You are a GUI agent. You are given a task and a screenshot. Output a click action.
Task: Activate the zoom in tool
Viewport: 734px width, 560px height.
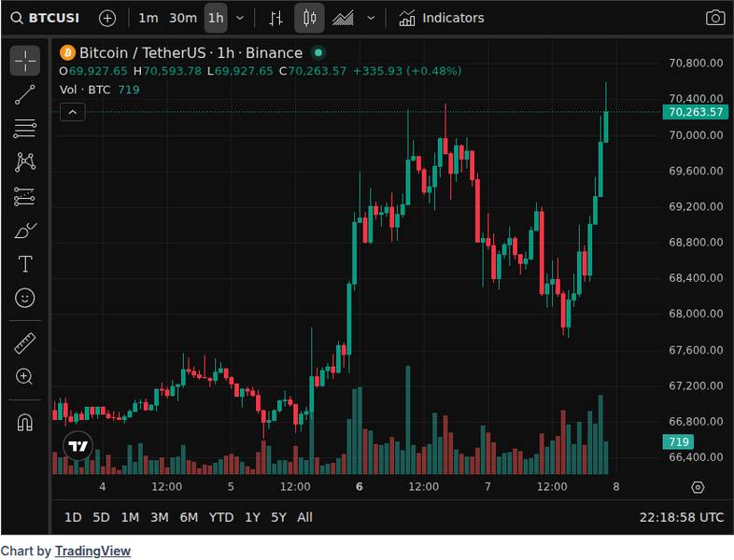(25, 377)
